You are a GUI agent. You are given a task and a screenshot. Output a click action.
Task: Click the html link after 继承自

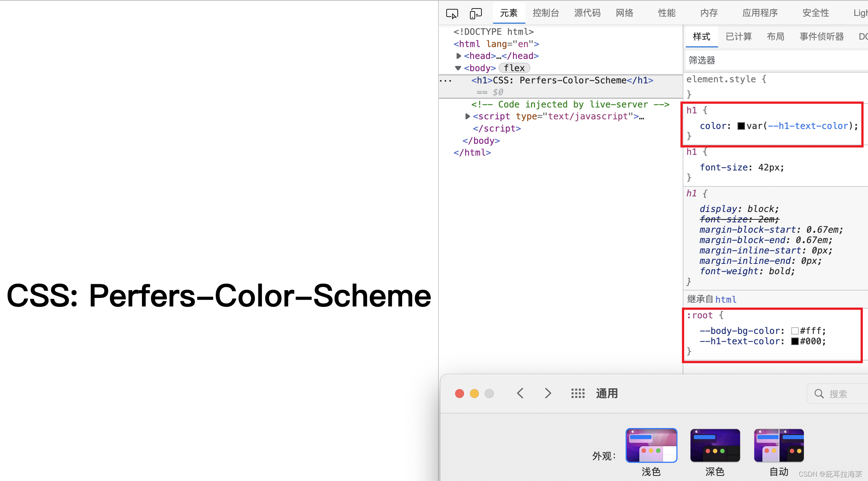726,299
